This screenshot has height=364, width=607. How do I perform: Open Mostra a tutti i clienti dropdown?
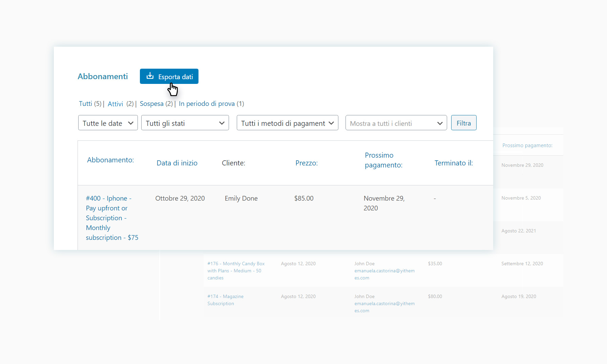click(x=396, y=123)
